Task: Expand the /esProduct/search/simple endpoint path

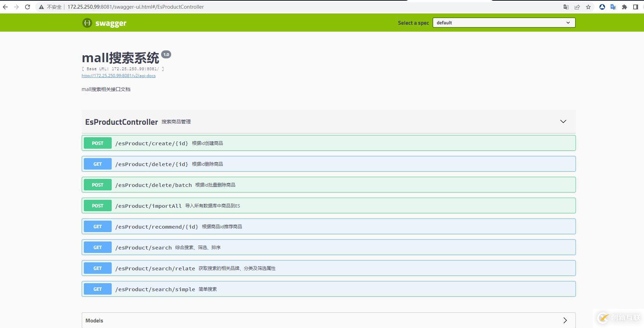Action: [x=155, y=289]
